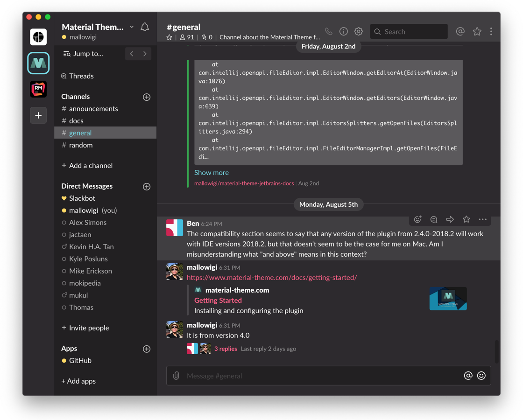
Task: Click the plus icon beside Direct Messages
Action: pos(147,187)
